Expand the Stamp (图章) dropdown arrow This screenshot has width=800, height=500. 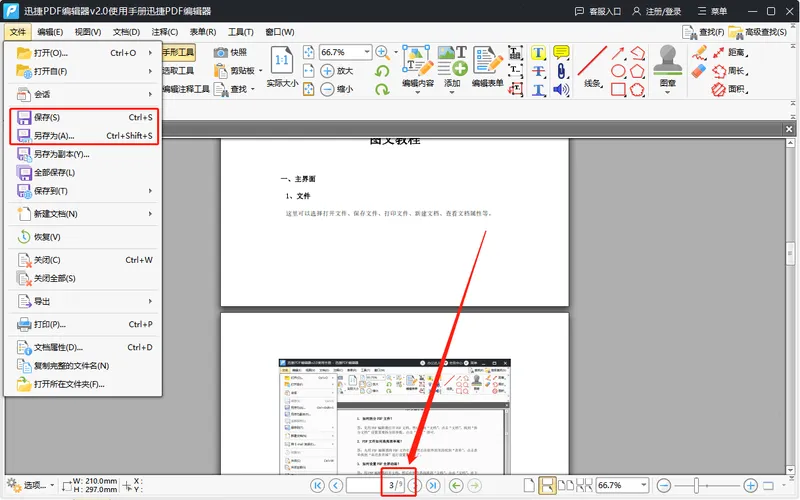click(x=667, y=92)
